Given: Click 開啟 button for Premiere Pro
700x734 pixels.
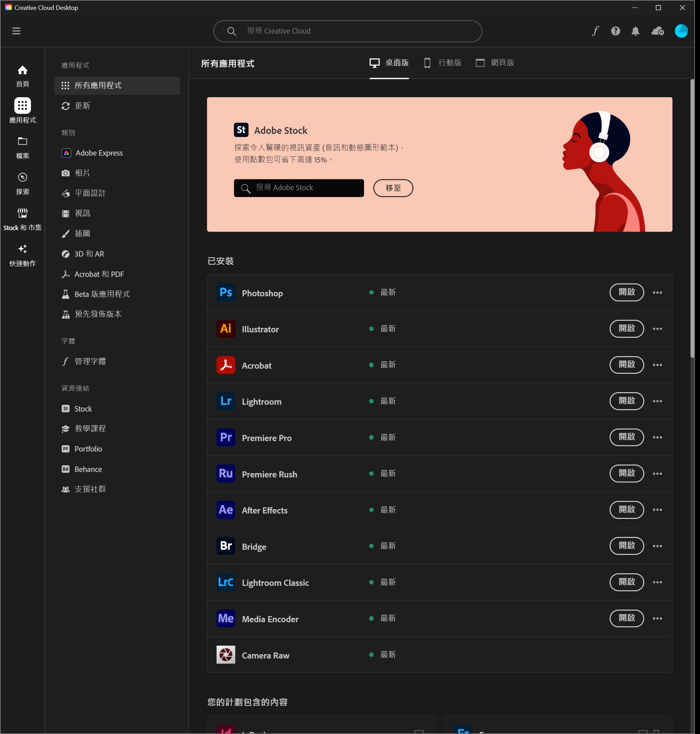Looking at the screenshot, I should [x=627, y=437].
